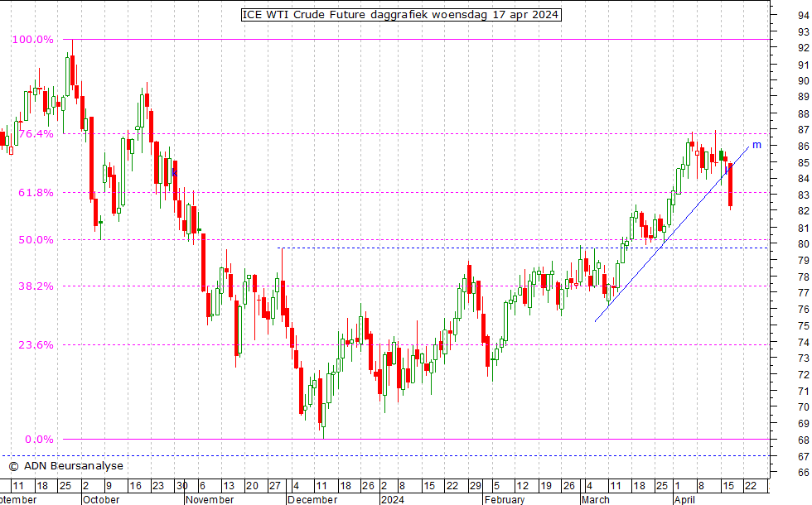Viewport: 812px width, 505px height.
Task: Click date label 13 on time axis
Action: click(x=229, y=486)
